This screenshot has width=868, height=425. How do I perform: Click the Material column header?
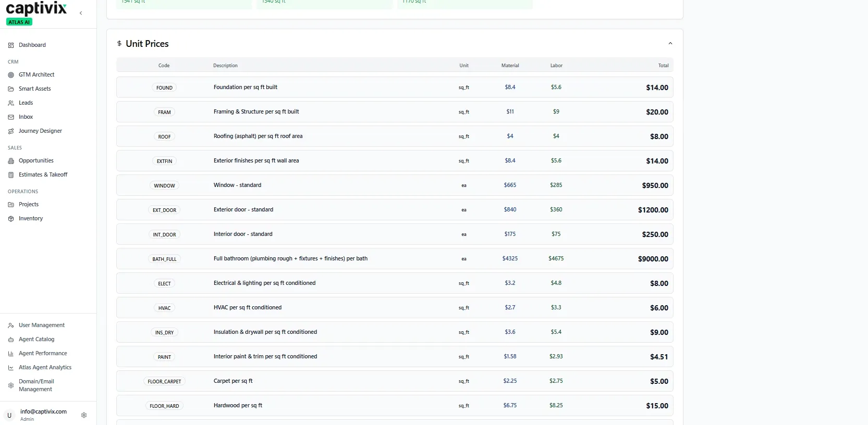pos(510,66)
